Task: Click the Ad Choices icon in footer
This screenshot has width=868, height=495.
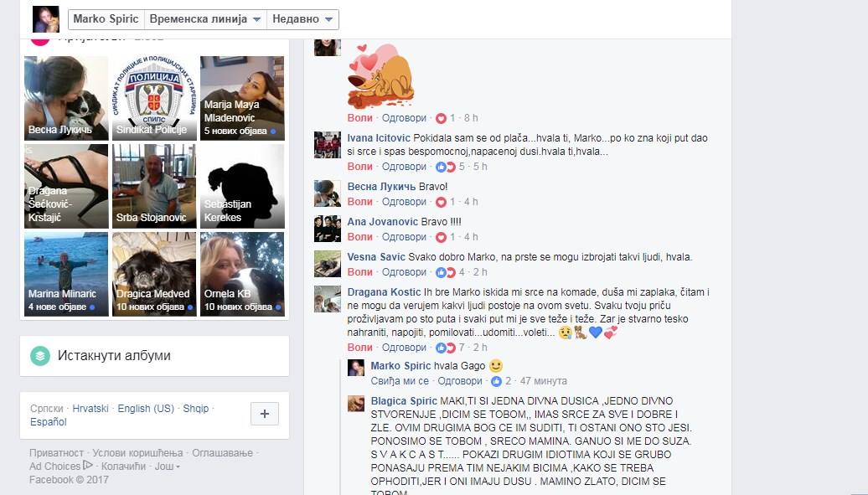Action: (x=87, y=466)
